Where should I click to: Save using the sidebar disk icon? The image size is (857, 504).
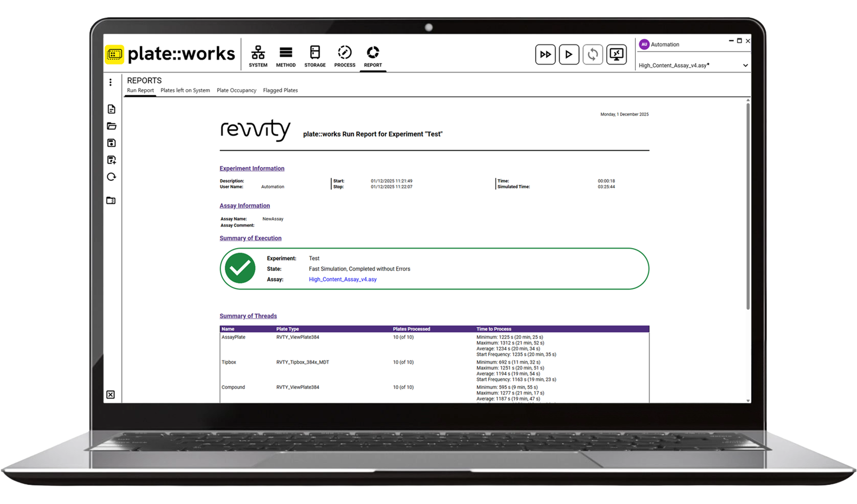(111, 143)
